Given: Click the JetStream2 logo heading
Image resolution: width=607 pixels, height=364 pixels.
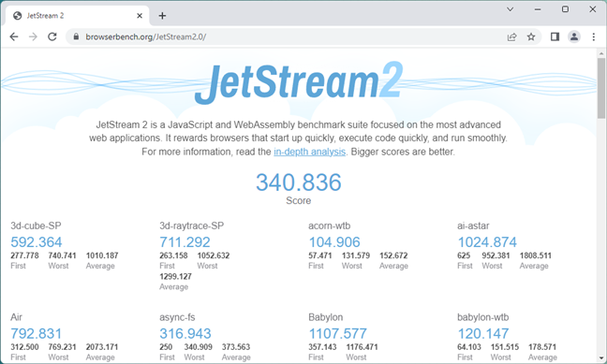Looking at the screenshot, I should pos(299,82).
